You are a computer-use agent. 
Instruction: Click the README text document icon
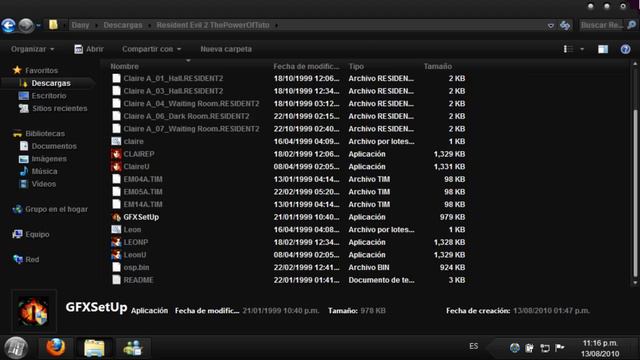tap(116, 280)
